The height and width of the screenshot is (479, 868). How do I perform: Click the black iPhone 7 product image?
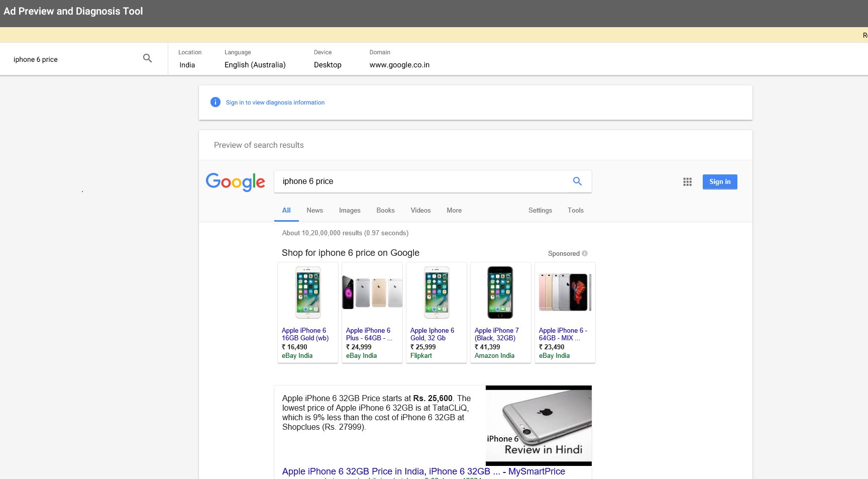(x=500, y=293)
